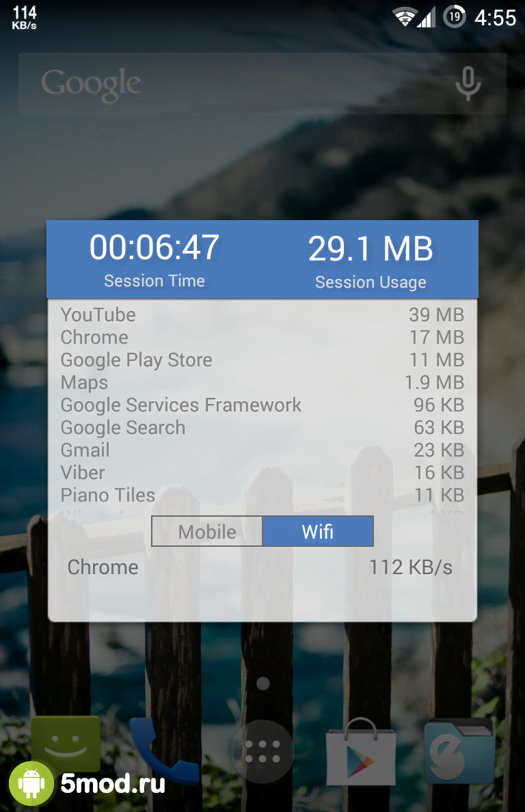Tap the microphone voice search icon
The height and width of the screenshot is (812, 525).
click(x=468, y=83)
